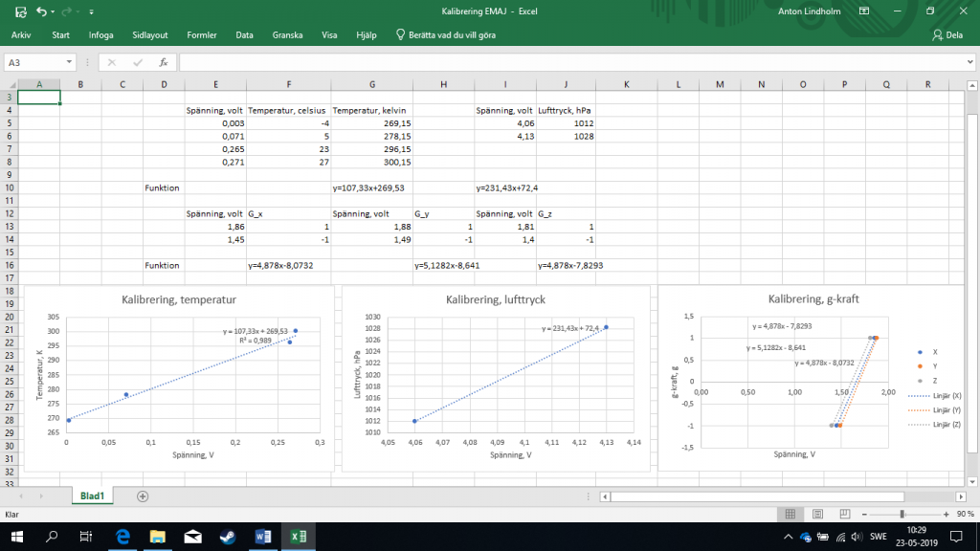Click the vertical scrollbar down arrow
The image size is (980, 551).
click(x=972, y=482)
